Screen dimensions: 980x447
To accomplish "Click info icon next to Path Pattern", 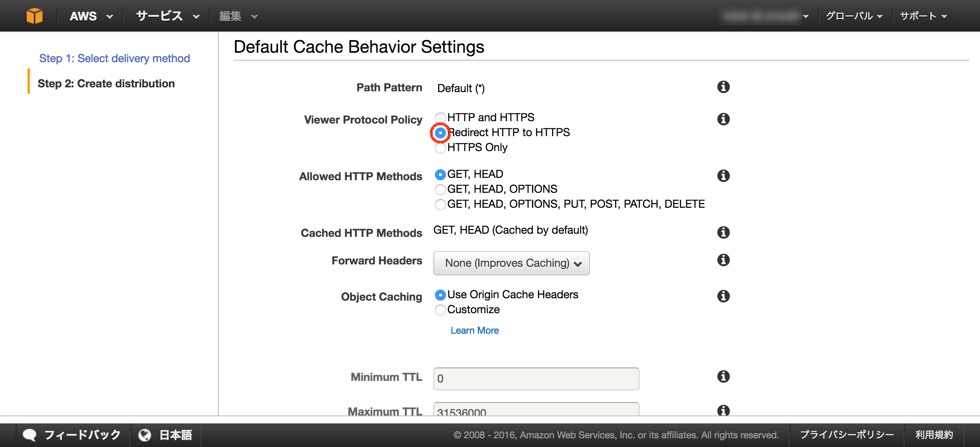I will [x=723, y=87].
